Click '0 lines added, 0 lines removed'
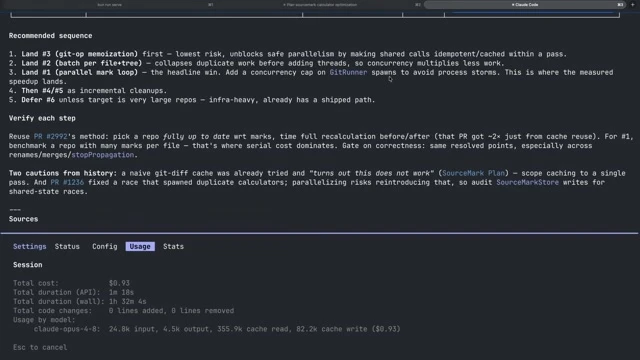This screenshot has width=640, height=360. (x=171, y=311)
